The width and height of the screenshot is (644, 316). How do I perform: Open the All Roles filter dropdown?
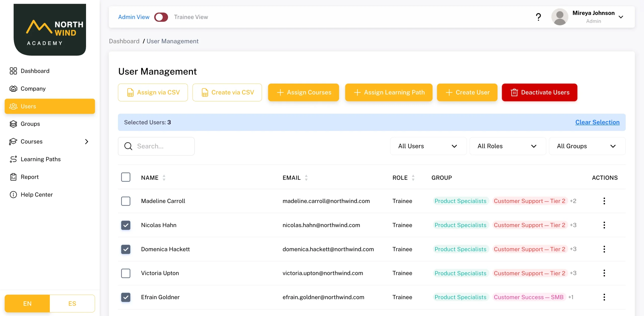(x=508, y=146)
